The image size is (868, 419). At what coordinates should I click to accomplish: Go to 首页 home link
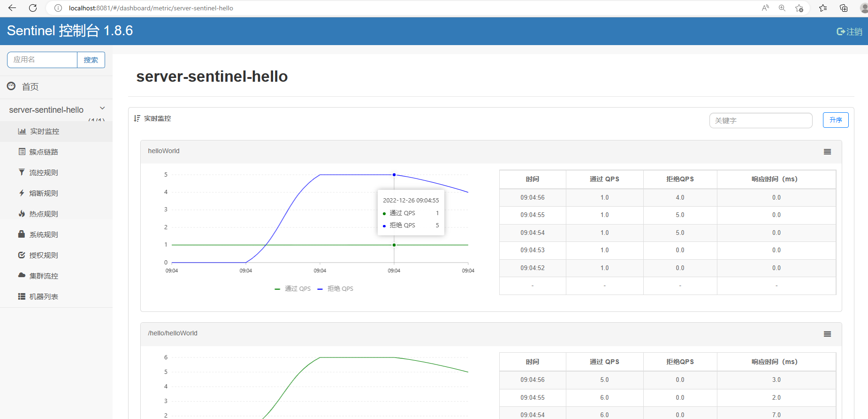(x=30, y=87)
